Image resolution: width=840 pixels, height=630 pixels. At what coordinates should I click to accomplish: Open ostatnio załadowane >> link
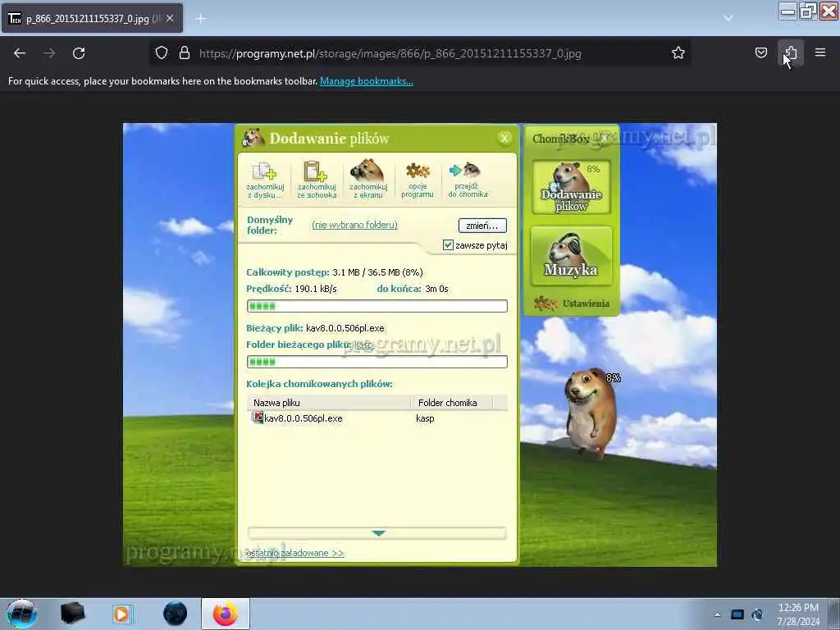click(295, 553)
